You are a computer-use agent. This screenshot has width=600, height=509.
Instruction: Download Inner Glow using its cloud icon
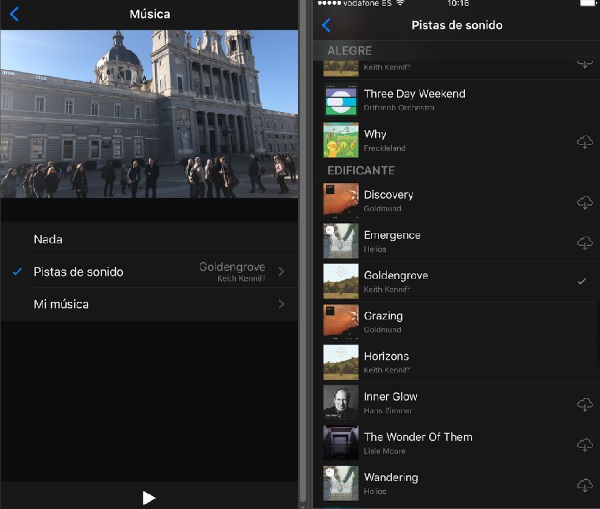[584, 404]
